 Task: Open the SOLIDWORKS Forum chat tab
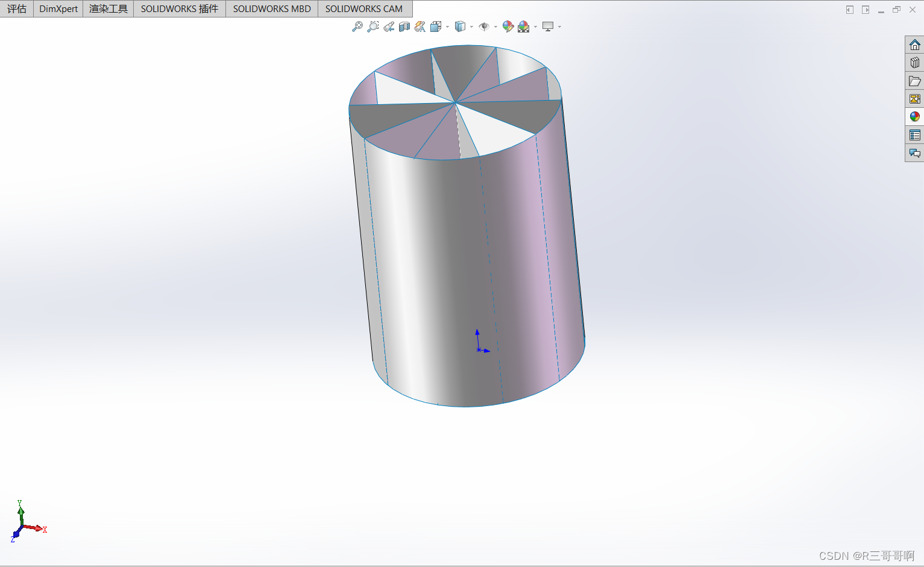tap(914, 153)
